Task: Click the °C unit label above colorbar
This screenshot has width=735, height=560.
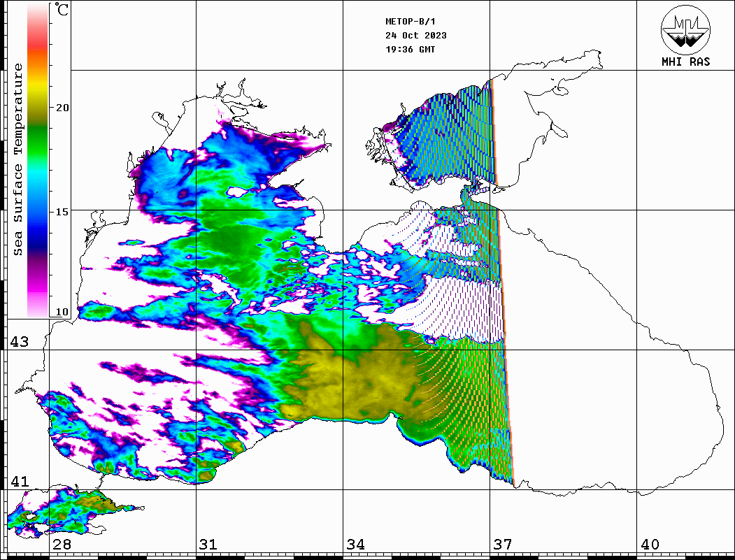Action: (x=62, y=9)
